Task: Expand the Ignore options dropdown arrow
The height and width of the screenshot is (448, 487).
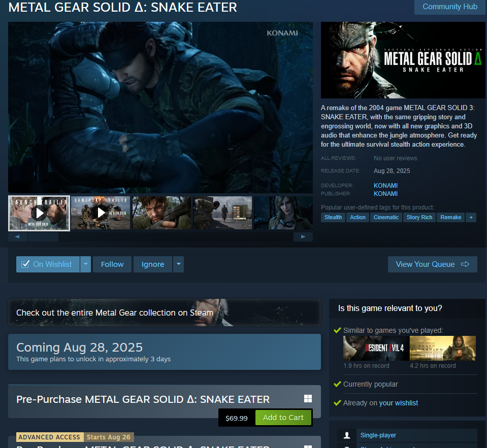Action: 178,264
